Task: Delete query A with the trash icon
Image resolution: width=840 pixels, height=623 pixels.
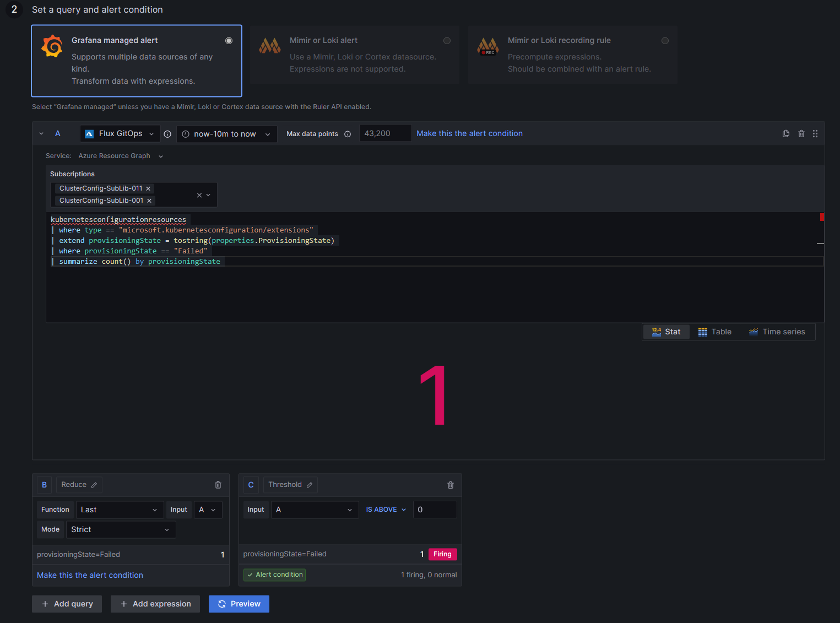Action: click(x=801, y=133)
